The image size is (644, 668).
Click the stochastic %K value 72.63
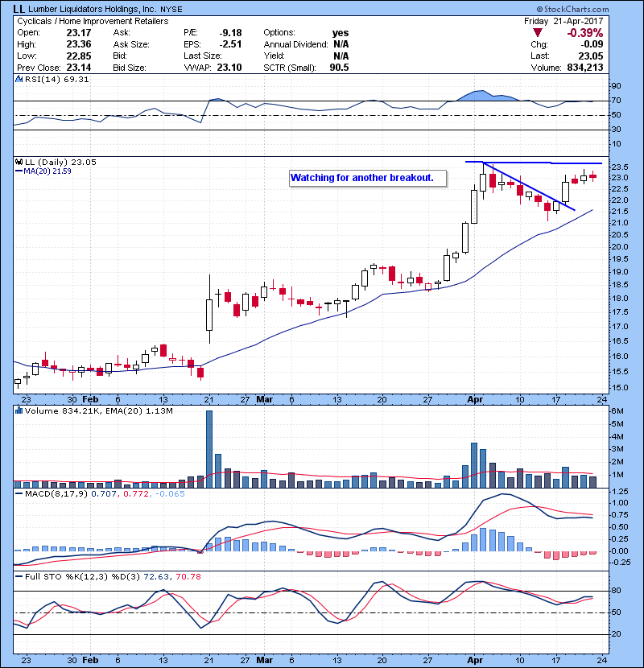coord(156,576)
